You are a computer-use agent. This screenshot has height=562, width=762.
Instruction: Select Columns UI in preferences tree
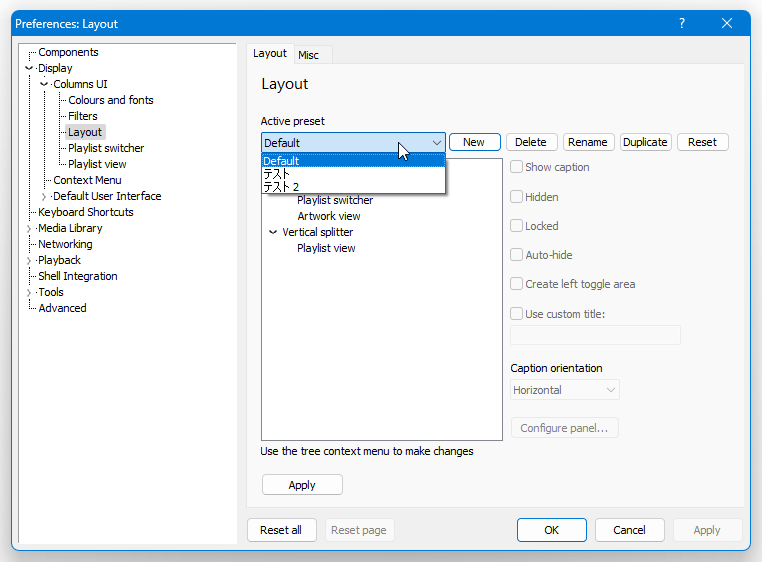tap(80, 84)
